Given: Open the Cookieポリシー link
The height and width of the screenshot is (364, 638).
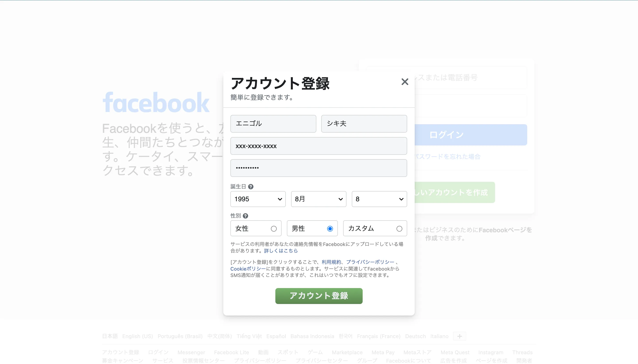Looking at the screenshot, I should click(x=248, y=269).
